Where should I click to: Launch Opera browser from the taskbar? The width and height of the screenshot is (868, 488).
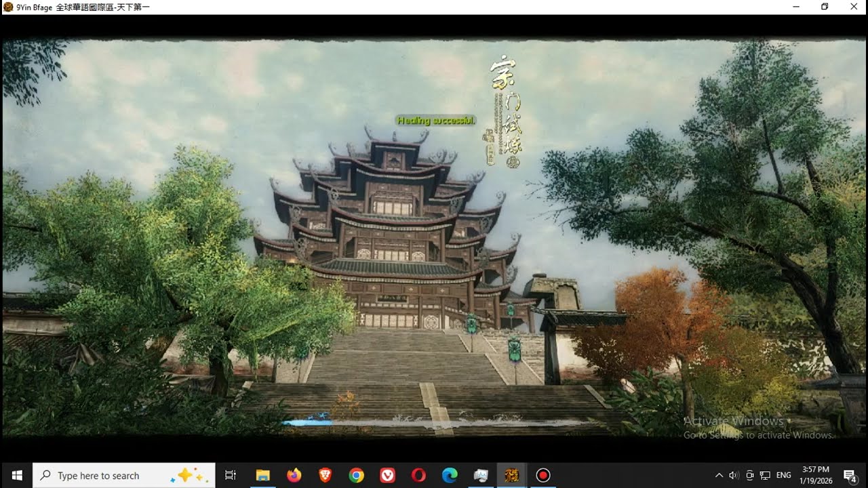pos(418,475)
